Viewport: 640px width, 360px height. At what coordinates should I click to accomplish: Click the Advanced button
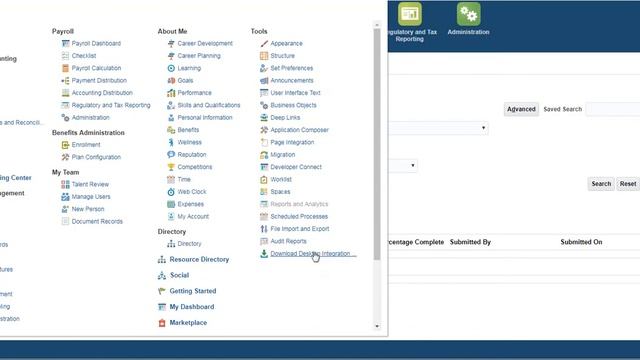521,109
